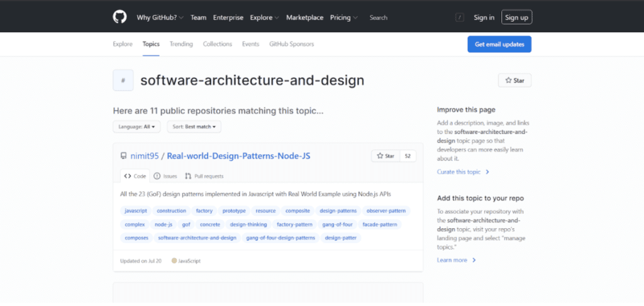
Task: Go to Team page
Action: 198,18
